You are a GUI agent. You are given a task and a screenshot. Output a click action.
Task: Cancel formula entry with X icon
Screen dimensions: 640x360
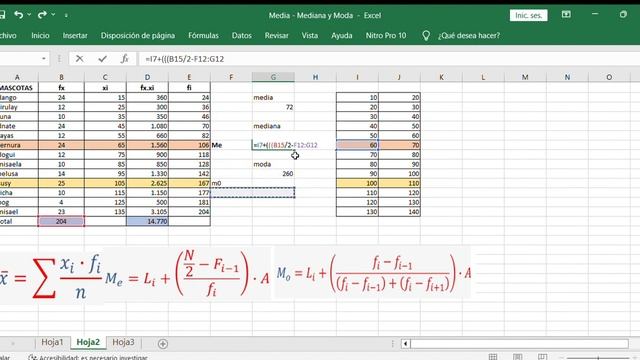click(80, 59)
